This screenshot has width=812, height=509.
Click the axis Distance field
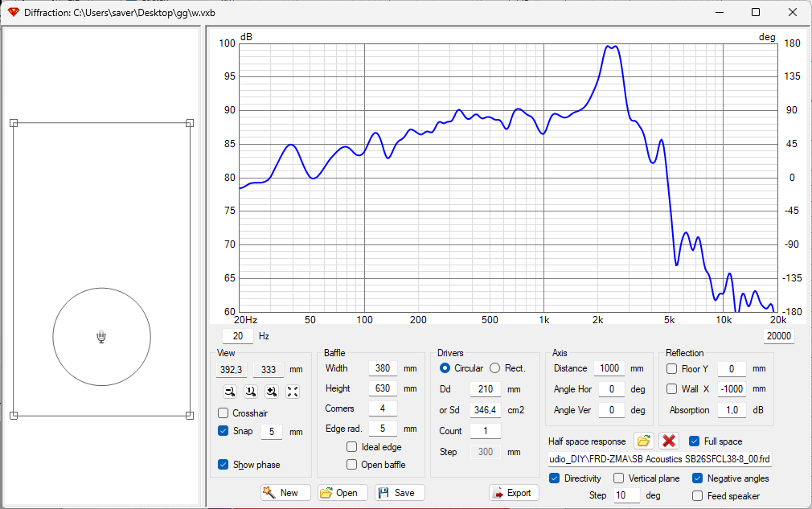coord(609,368)
